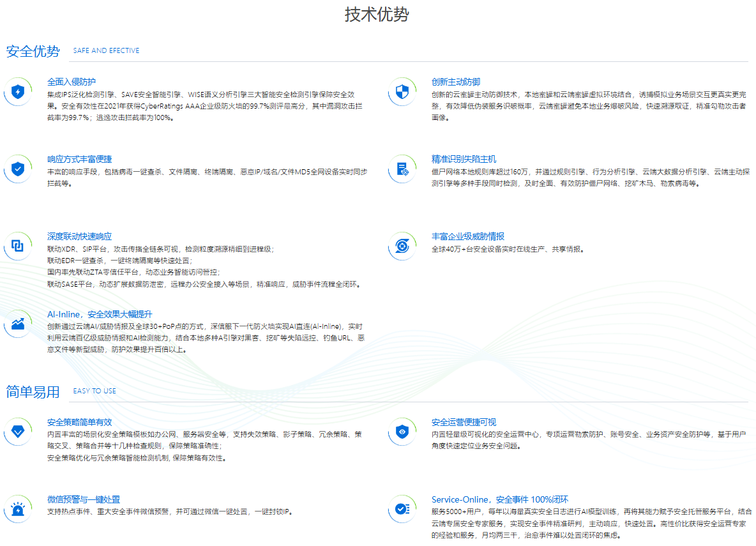This screenshot has height=546, width=756.
Task: Select the 精准识别失陷主机 title
Action: pyautogui.click(x=464, y=159)
